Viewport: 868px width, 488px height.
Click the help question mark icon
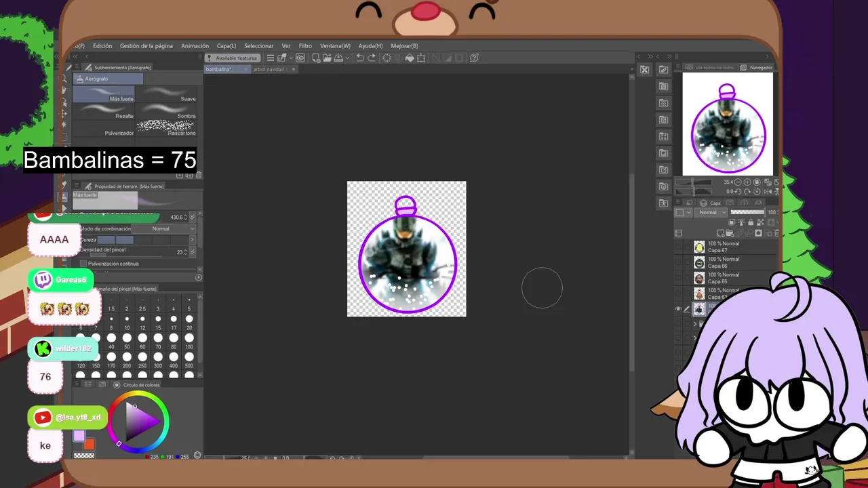(x=475, y=58)
